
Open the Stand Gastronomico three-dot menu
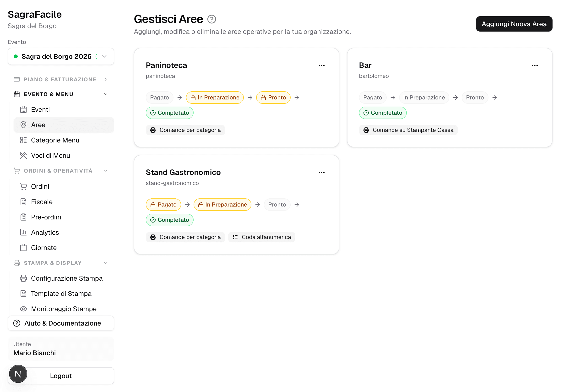tap(321, 173)
